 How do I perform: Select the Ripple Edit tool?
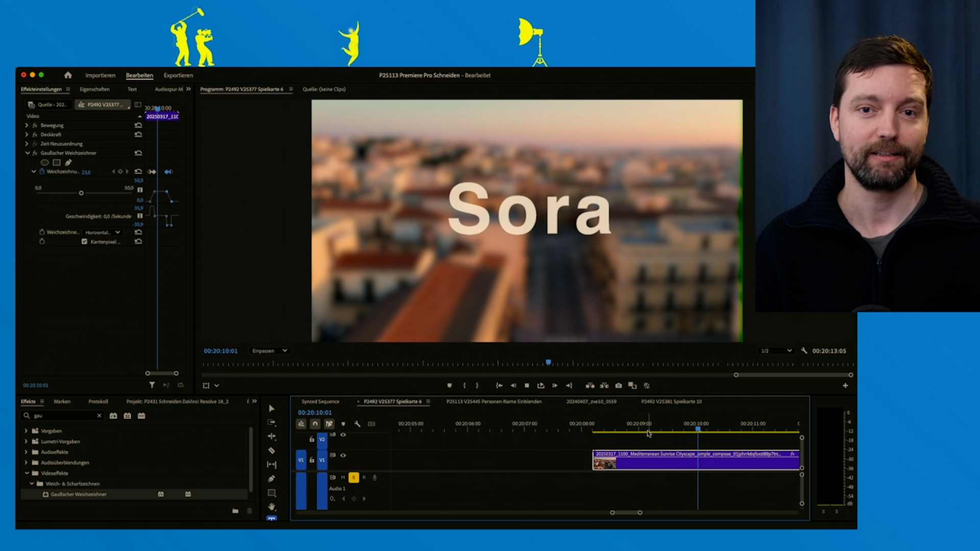pyautogui.click(x=272, y=437)
